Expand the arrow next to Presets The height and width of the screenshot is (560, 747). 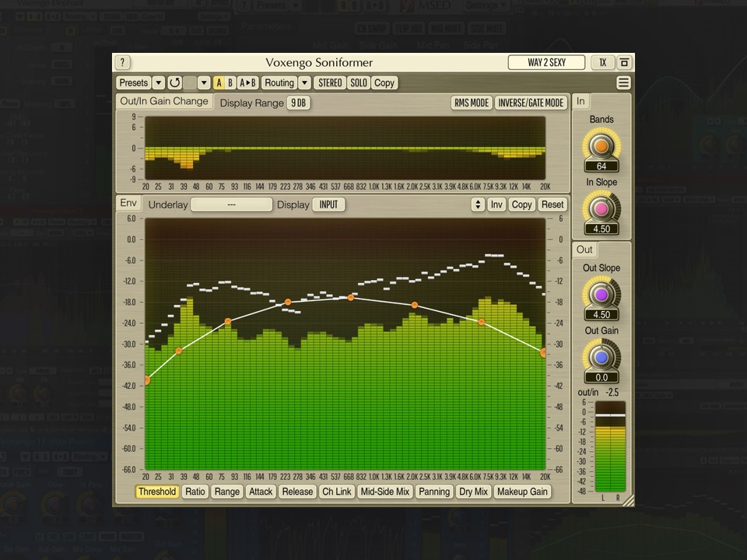(158, 83)
